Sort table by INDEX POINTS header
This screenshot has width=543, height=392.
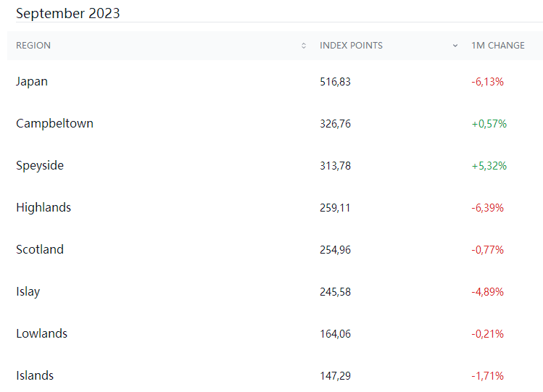[x=351, y=46]
